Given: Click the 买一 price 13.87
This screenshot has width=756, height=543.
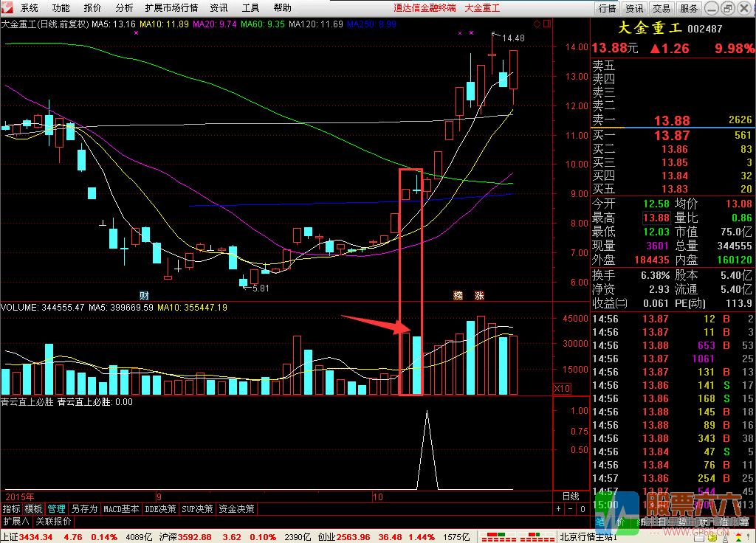Looking at the screenshot, I should coord(672,136).
